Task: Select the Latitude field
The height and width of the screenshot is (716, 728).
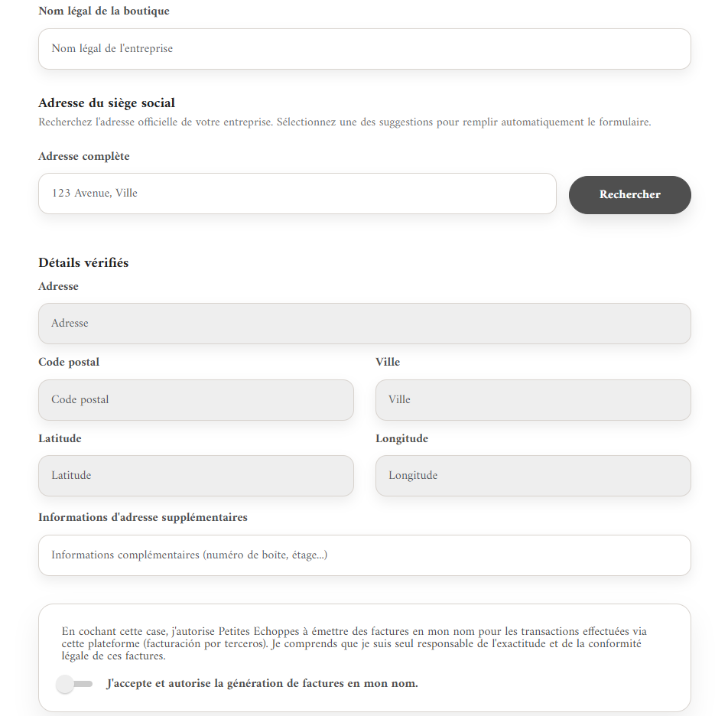Action: coord(196,476)
